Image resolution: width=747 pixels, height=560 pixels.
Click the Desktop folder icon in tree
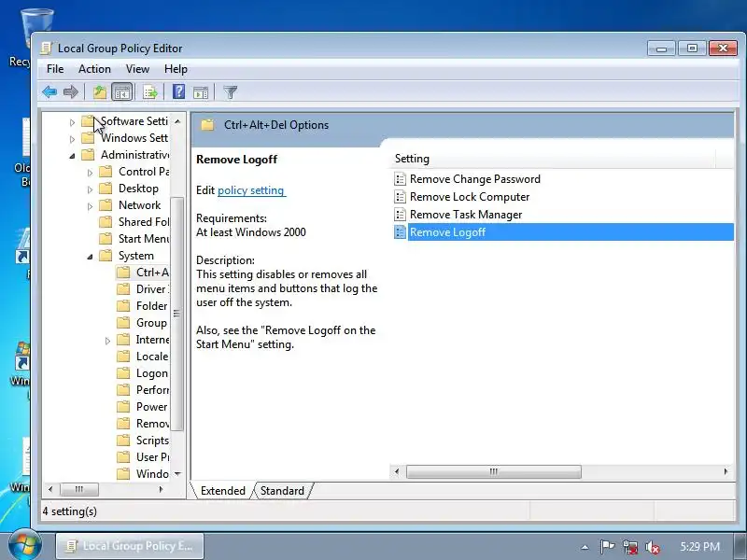click(x=106, y=189)
